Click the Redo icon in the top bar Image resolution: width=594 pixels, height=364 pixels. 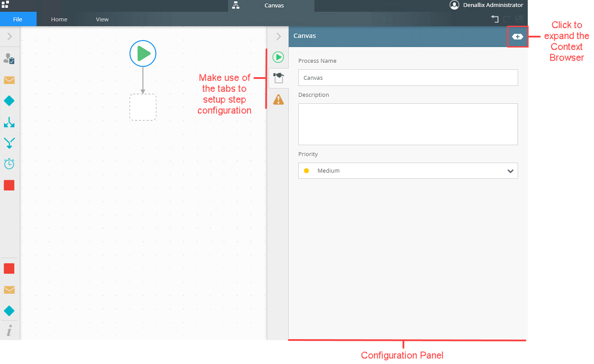[x=507, y=19]
